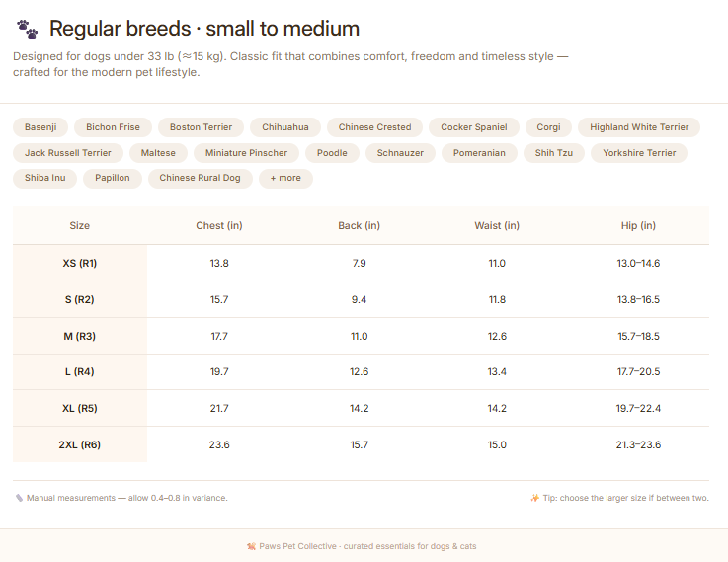
Task: Select the Bichon Frise breed tag
Action: tap(113, 127)
